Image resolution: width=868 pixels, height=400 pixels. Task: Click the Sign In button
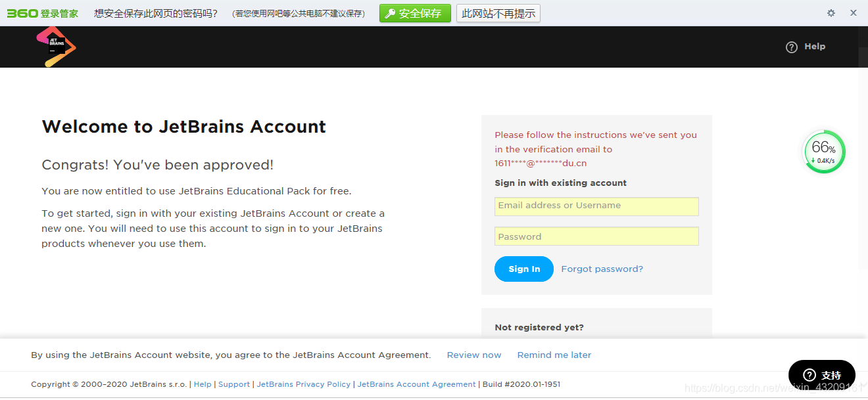point(524,269)
